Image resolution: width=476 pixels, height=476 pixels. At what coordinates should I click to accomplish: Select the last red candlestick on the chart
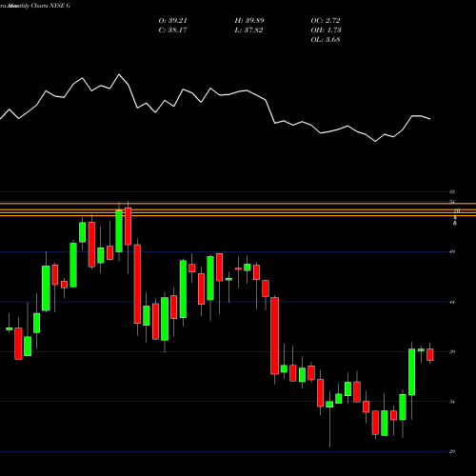tap(430, 354)
